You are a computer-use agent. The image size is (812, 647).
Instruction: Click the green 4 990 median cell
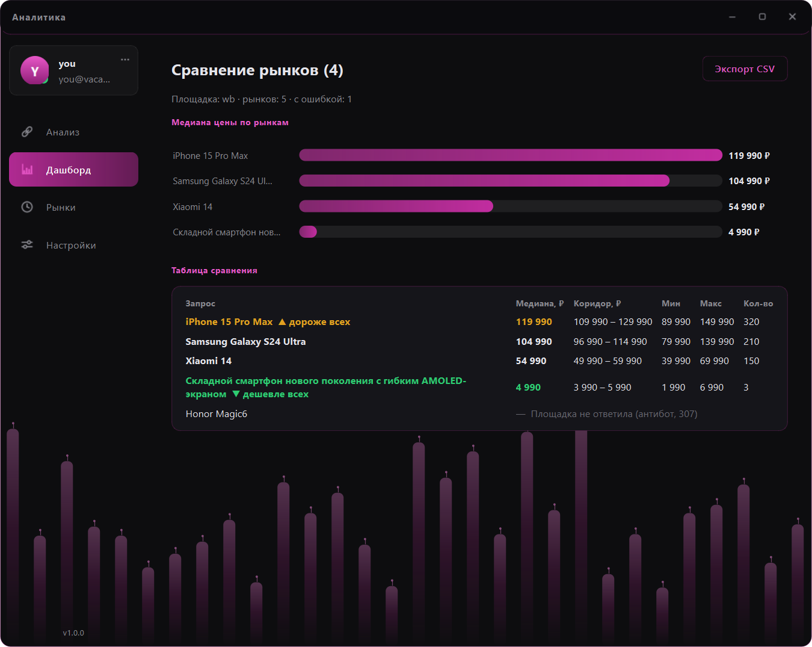[528, 388]
